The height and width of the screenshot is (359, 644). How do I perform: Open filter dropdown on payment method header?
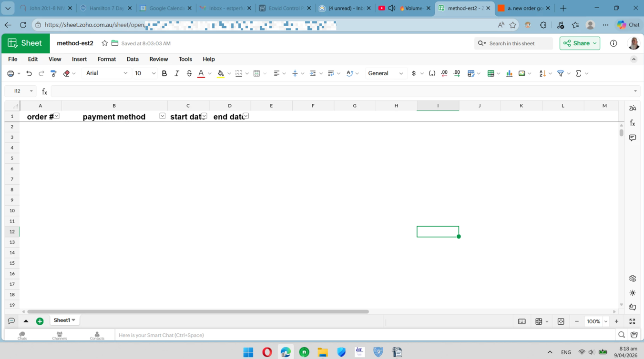click(162, 116)
